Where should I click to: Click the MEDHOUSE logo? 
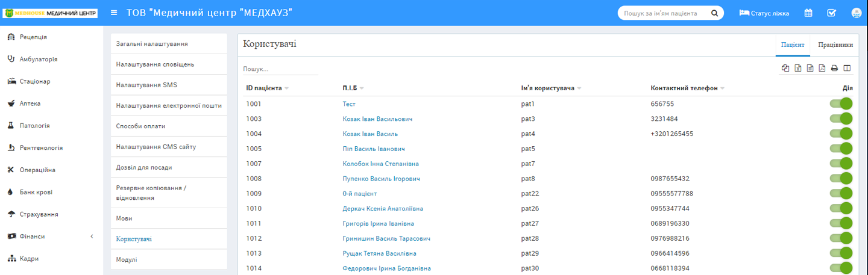50,13
